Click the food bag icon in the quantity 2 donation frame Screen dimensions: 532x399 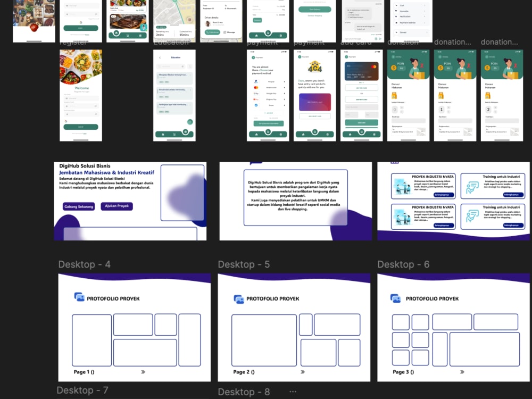coord(487,96)
